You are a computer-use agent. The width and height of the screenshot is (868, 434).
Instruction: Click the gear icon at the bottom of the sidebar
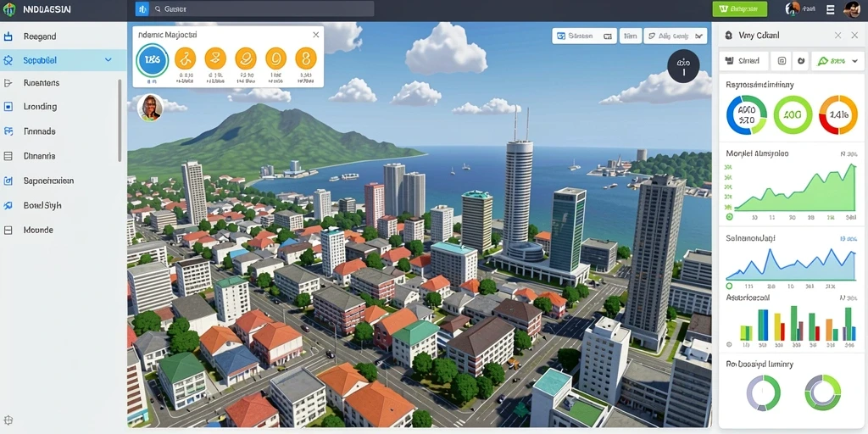pyautogui.click(x=8, y=420)
